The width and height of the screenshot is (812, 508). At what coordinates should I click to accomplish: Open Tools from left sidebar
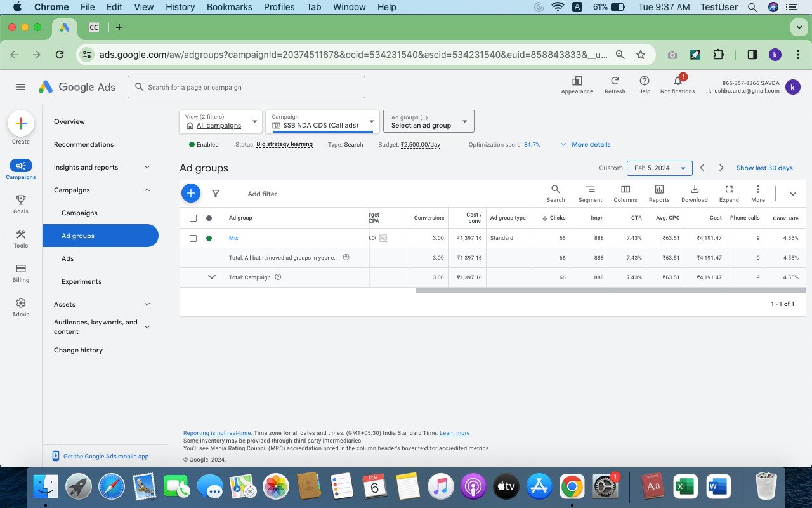[21, 238]
